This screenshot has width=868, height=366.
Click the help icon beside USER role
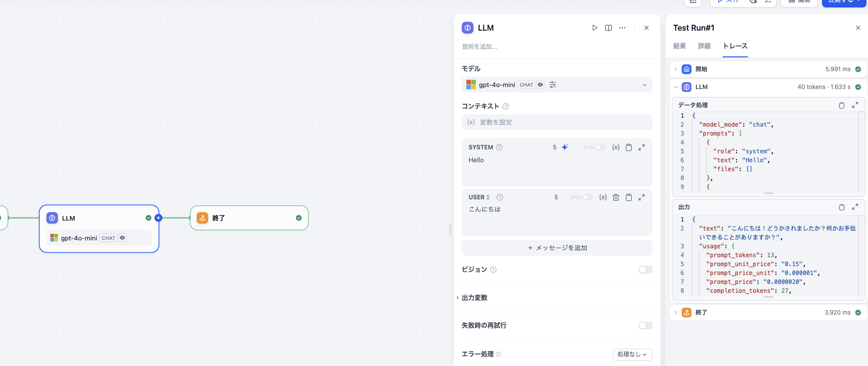click(x=500, y=197)
